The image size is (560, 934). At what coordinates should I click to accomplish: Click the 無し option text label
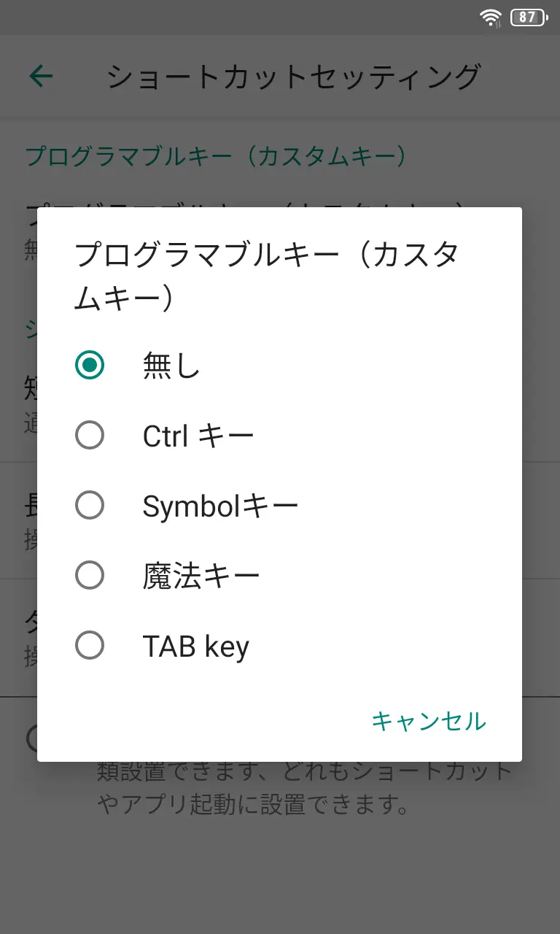tap(171, 366)
